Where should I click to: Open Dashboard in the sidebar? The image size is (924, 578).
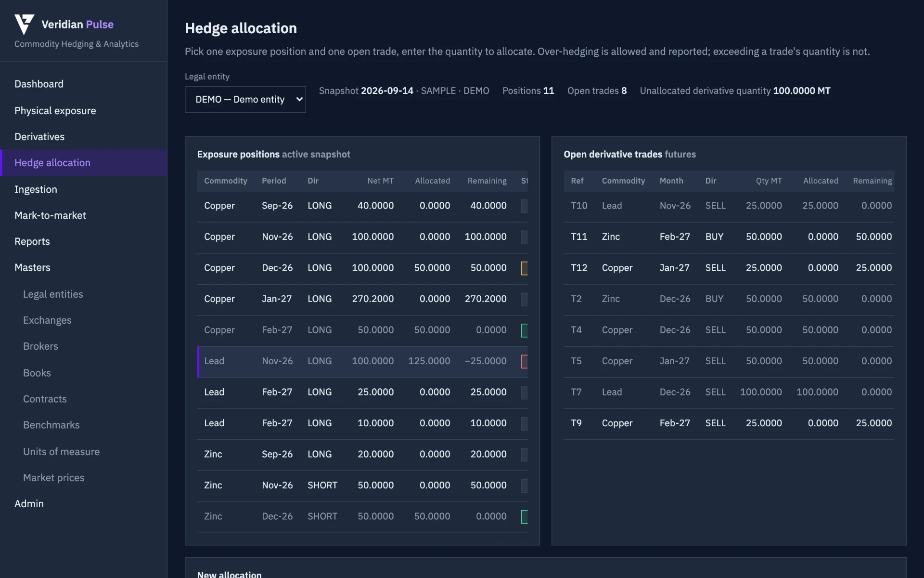click(83, 84)
